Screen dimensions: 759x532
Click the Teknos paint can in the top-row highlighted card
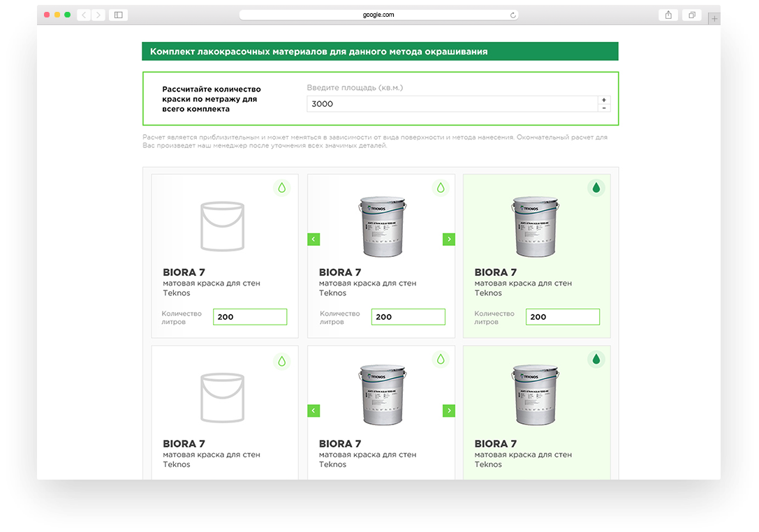click(536, 226)
